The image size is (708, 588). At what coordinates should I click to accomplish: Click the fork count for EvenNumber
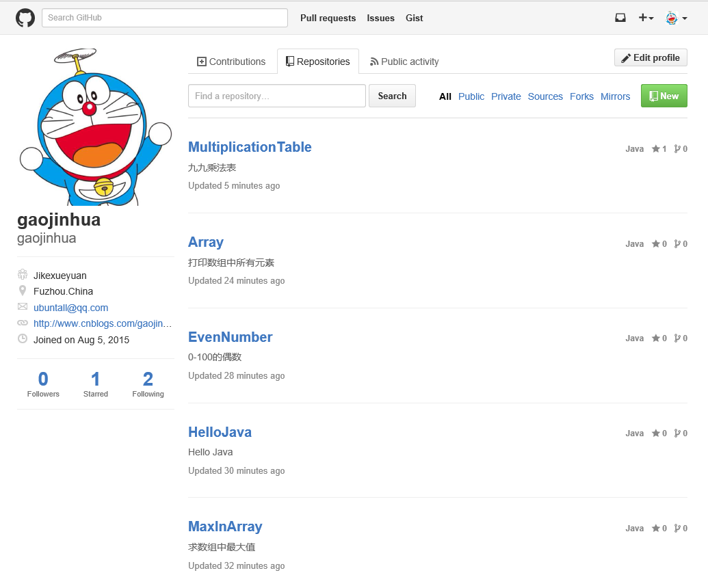tap(681, 338)
